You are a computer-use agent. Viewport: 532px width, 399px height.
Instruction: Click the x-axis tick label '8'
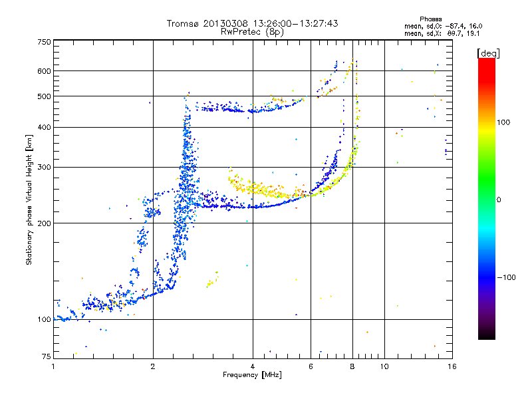point(352,366)
